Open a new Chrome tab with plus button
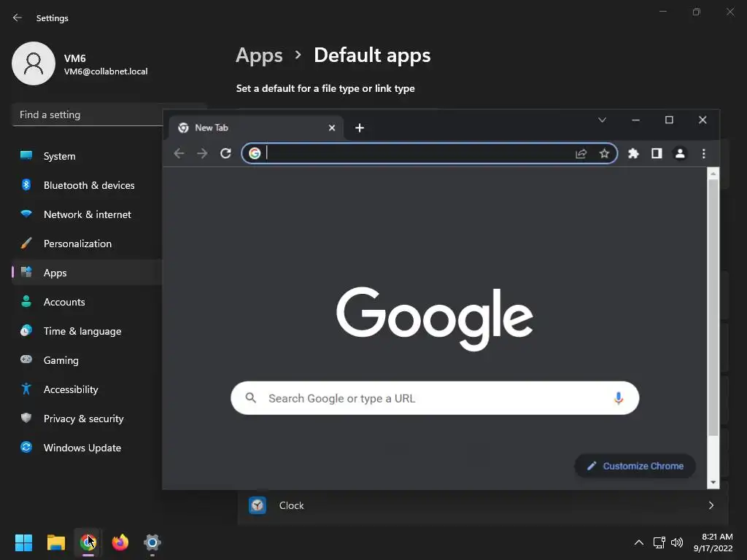Image resolution: width=747 pixels, height=560 pixels. click(x=360, y=128)
